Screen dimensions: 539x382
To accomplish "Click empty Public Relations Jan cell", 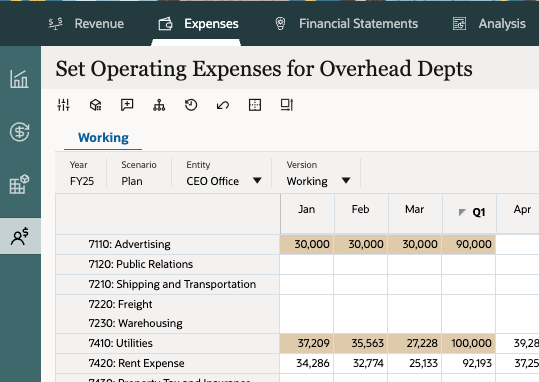I will 307,264.
